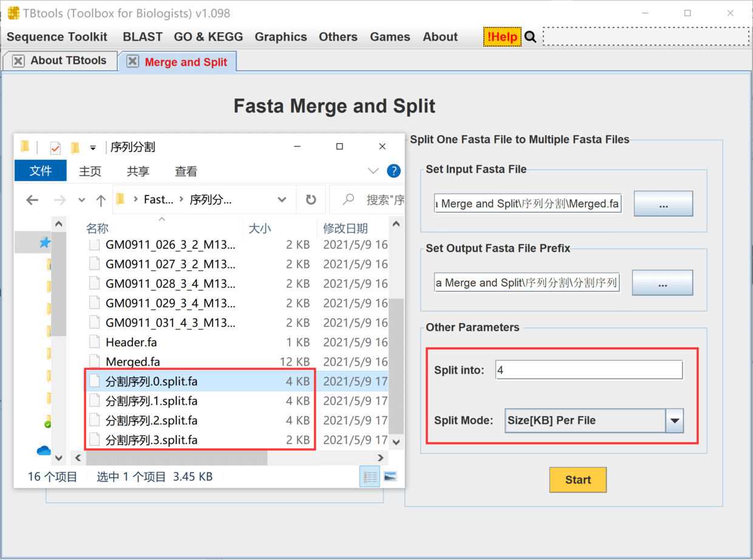
Task: Browse for the output file prefix
Action: (663, 283)
